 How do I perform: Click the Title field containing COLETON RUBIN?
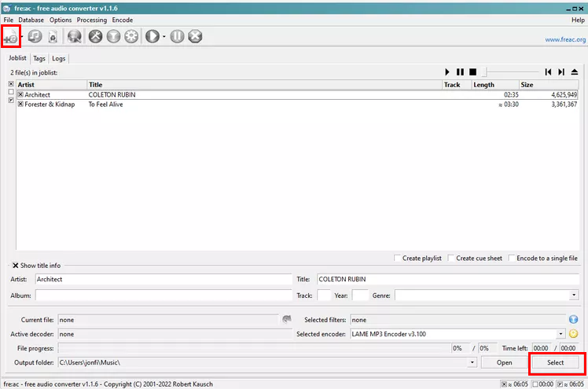tap(448, 279)
